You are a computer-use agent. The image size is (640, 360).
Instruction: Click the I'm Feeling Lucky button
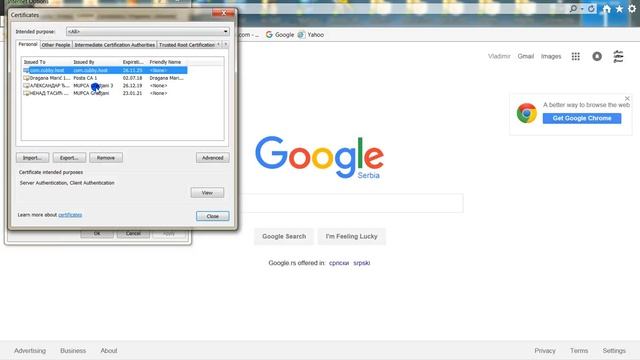point(351,236)
